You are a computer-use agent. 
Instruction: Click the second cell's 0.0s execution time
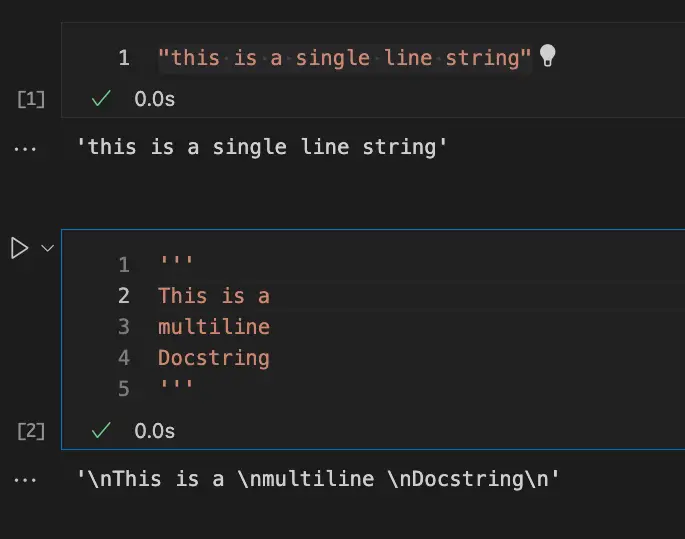(155, 430)
